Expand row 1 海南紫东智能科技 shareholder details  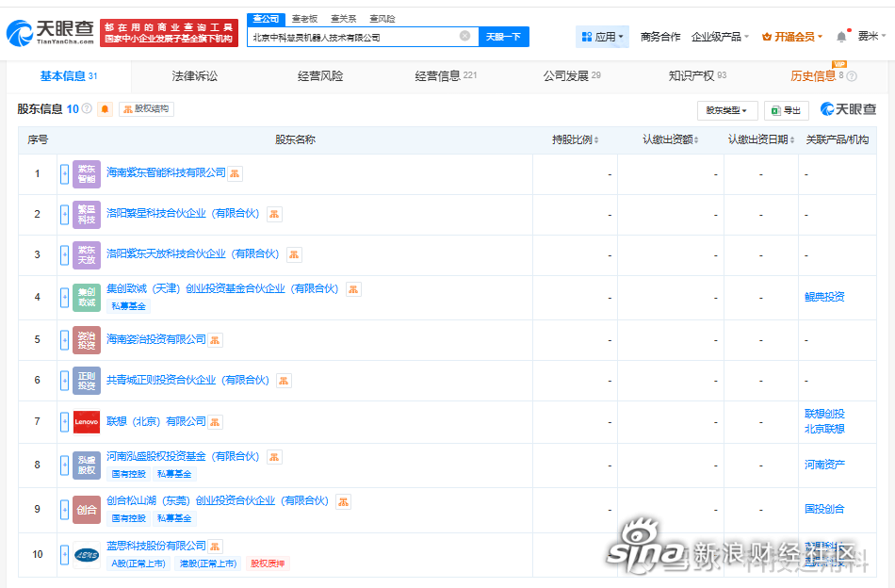[x=64, y=174]
